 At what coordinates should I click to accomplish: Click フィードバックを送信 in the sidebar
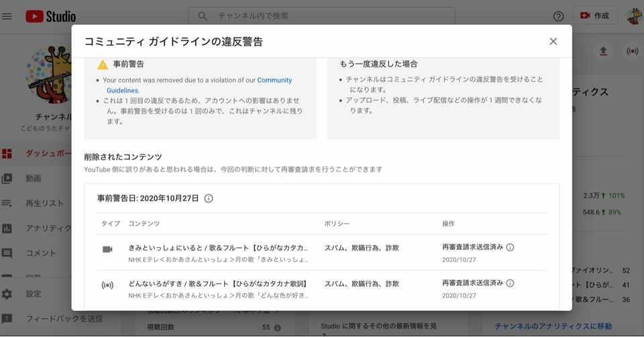[x=52, y=318]
